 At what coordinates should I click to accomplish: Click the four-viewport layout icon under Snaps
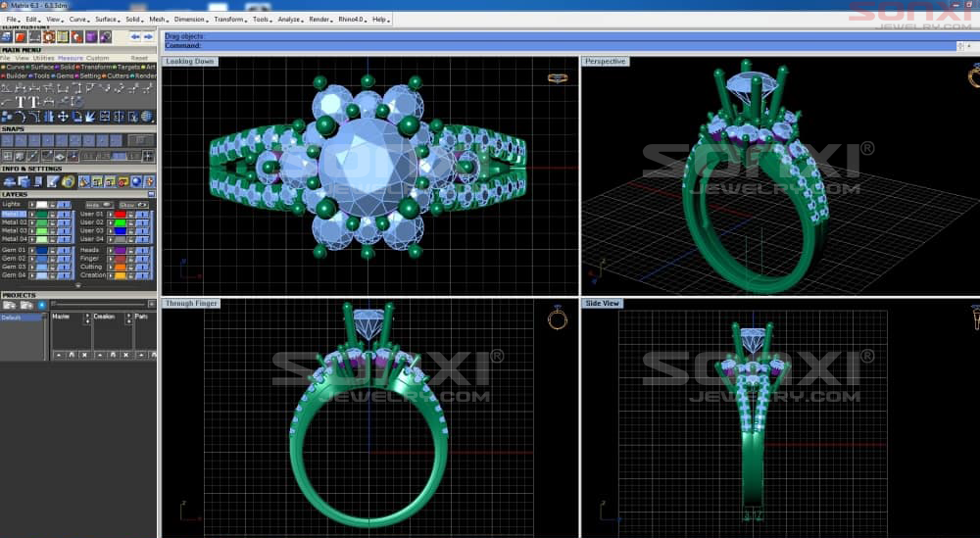coord(8,156)
